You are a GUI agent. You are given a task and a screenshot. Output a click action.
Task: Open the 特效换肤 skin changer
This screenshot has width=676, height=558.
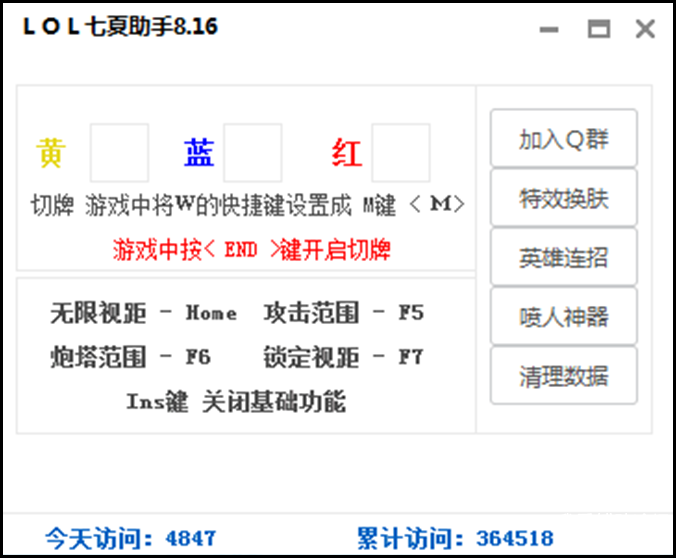pyautogui.click(x=563, y=198)
